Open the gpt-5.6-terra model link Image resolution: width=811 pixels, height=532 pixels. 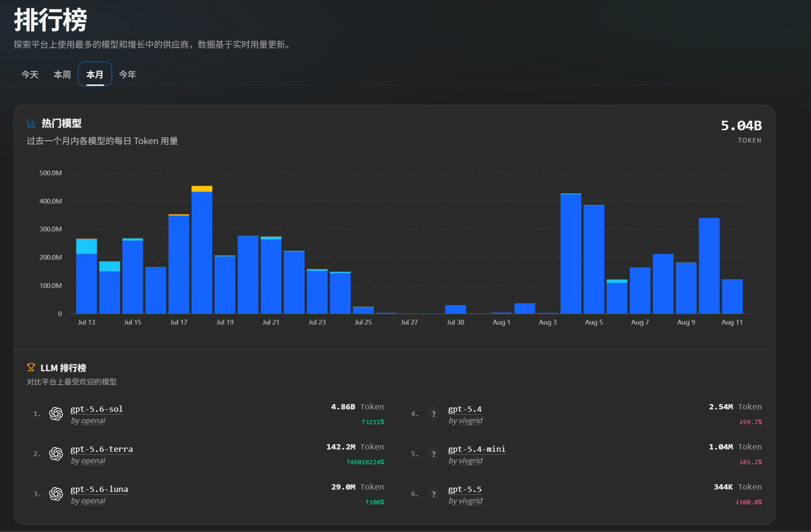pos(102,449)
